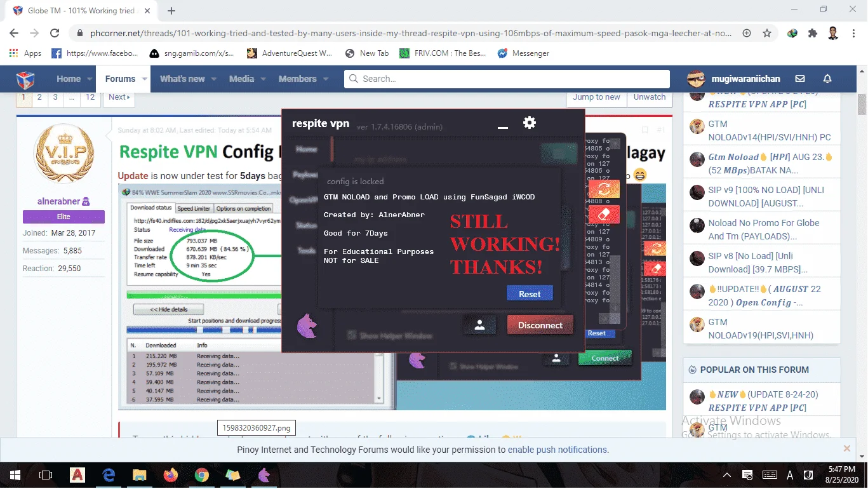Open the What's new nav tab

[x=182, y=79]
